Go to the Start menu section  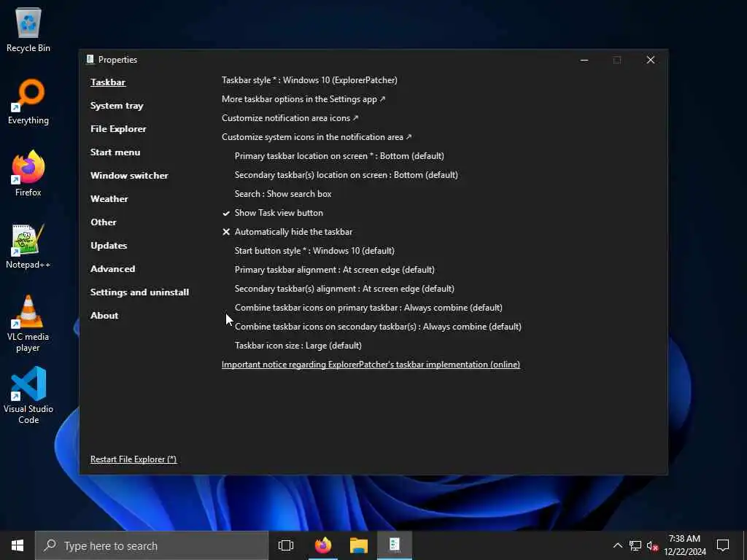coord(115,152)
